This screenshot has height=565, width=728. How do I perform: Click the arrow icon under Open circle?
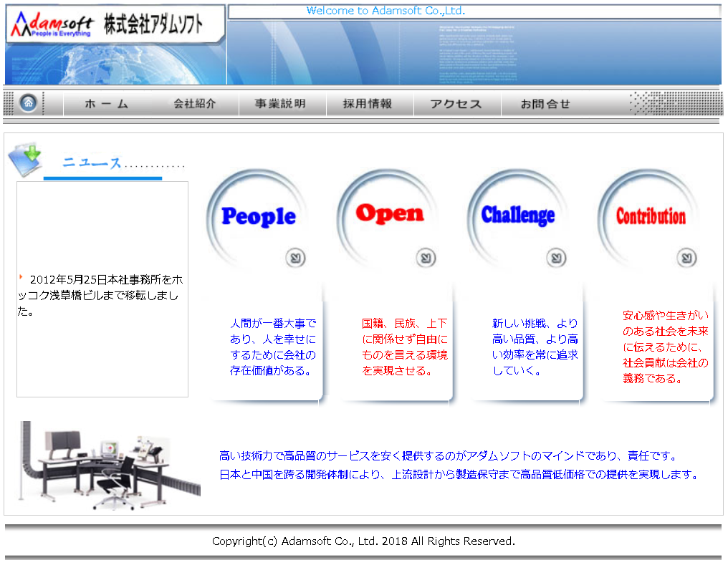click(x=426, y=258)
